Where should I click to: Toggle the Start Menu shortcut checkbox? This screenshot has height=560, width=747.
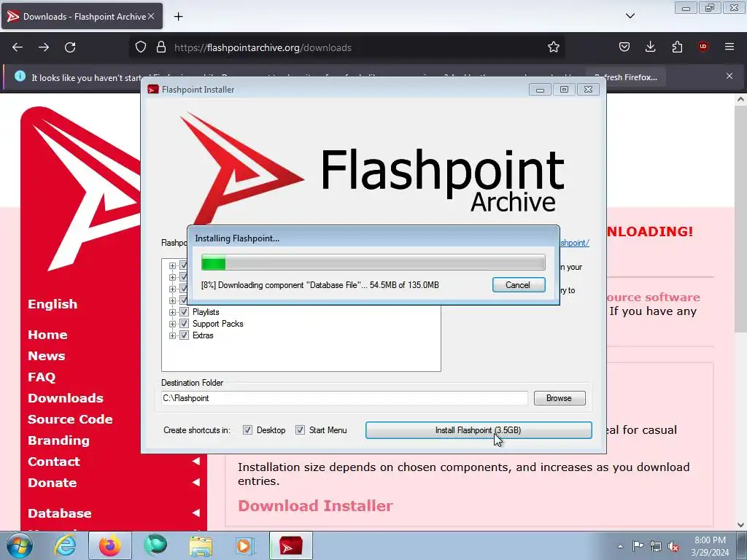(300, 430)
